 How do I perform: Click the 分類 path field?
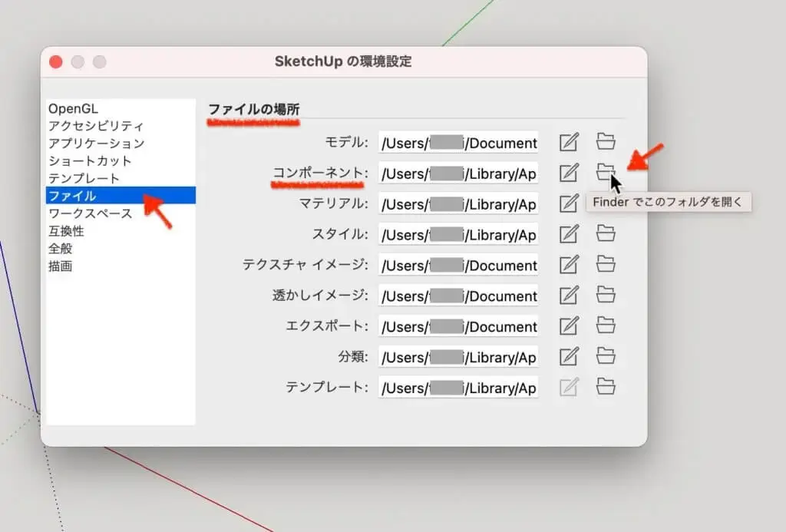(459, 356)
